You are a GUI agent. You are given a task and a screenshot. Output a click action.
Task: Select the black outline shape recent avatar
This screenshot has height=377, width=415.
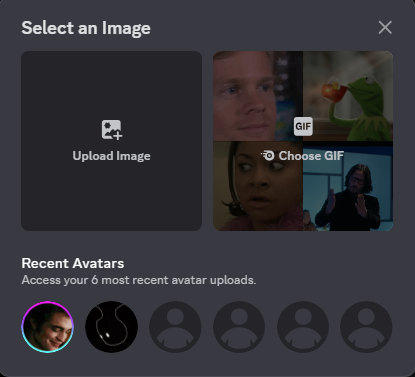point(111,327)
